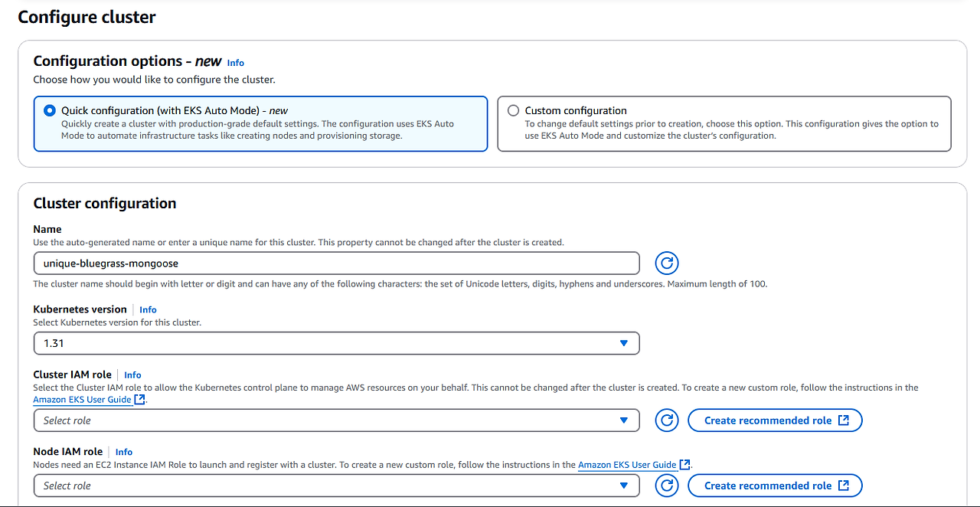Open Amazon EKS User Guide under Cluster IAM role
The width and height of the screenshot is (980, 507).
pyautogui.click(x=89, y=400)
